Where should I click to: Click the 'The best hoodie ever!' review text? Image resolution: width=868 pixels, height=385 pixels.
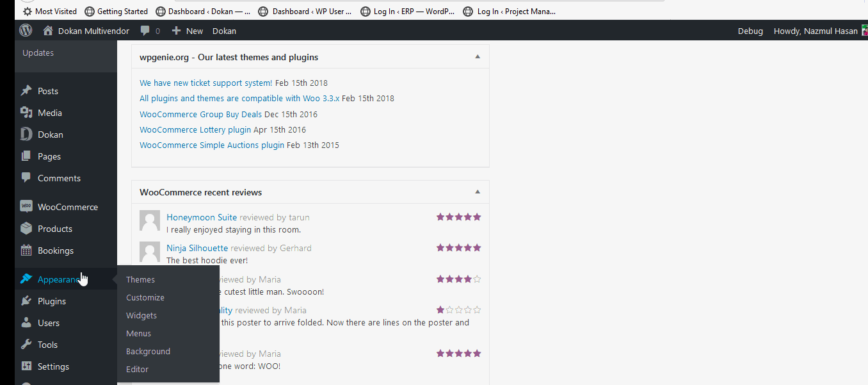pos(207,260)
